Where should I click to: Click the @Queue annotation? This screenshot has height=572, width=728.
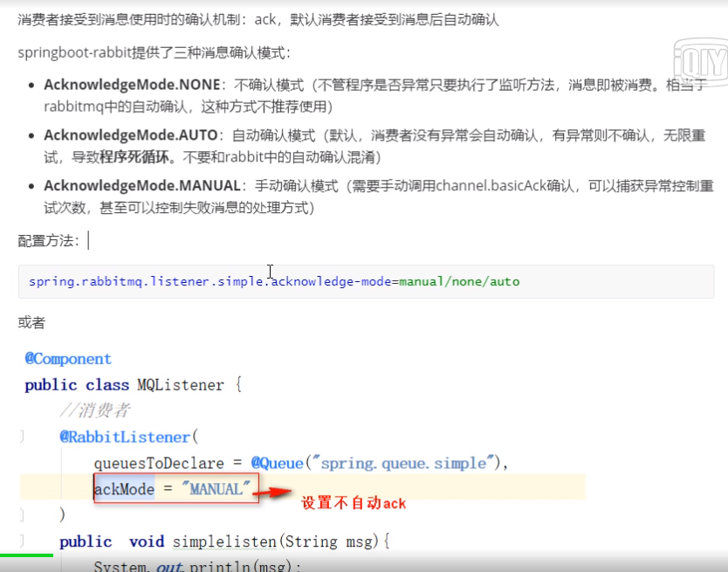pyautogui.click(x=277, y=463)
